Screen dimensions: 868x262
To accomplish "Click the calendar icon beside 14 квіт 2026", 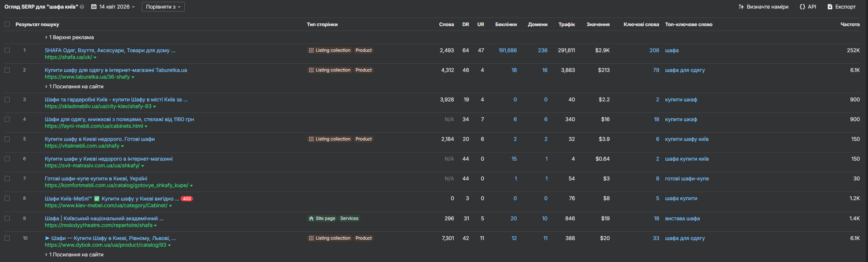I will point(94,7).
